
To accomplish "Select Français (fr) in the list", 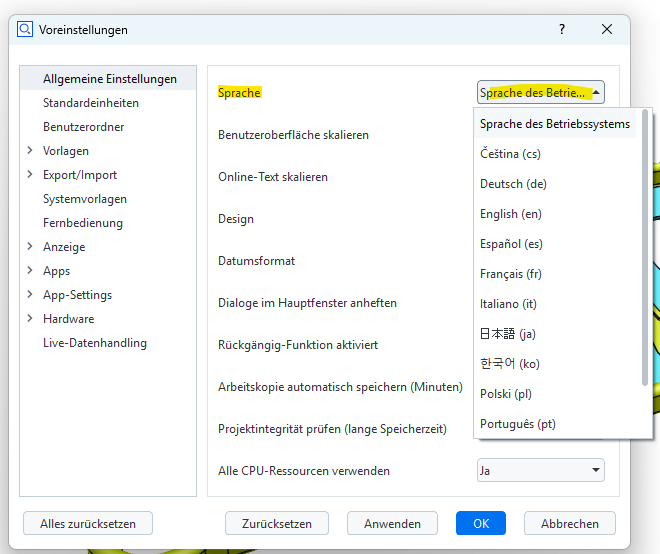I will pyautogui.click(x=510, y=274).
